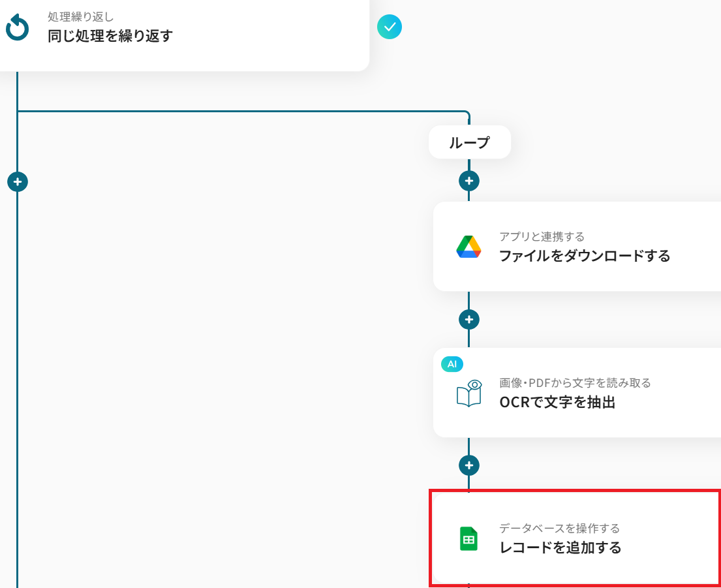Click the teal checkmark status badge

(390, 27)
